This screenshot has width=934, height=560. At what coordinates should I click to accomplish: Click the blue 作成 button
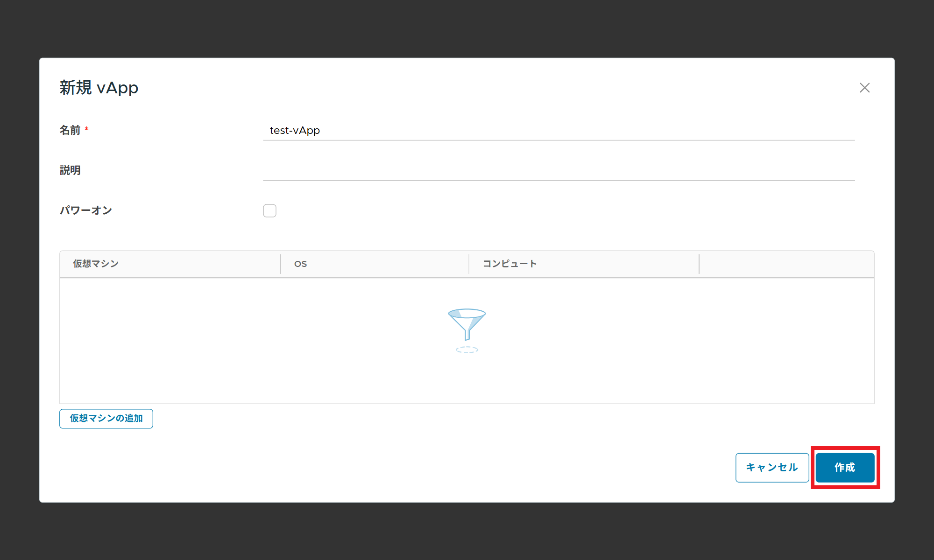[x=844, y=467]
